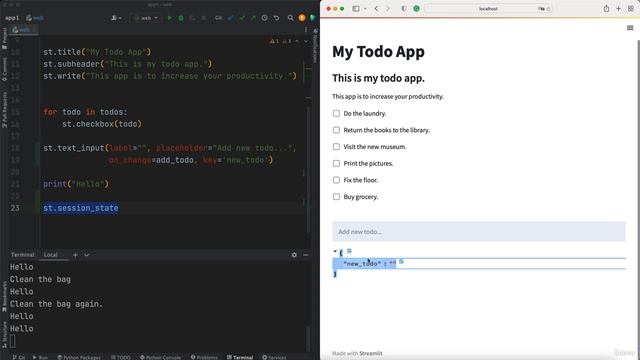Click the rollback undo arrow icon
This screenshot has width=640, height=360.
[276, 18]
